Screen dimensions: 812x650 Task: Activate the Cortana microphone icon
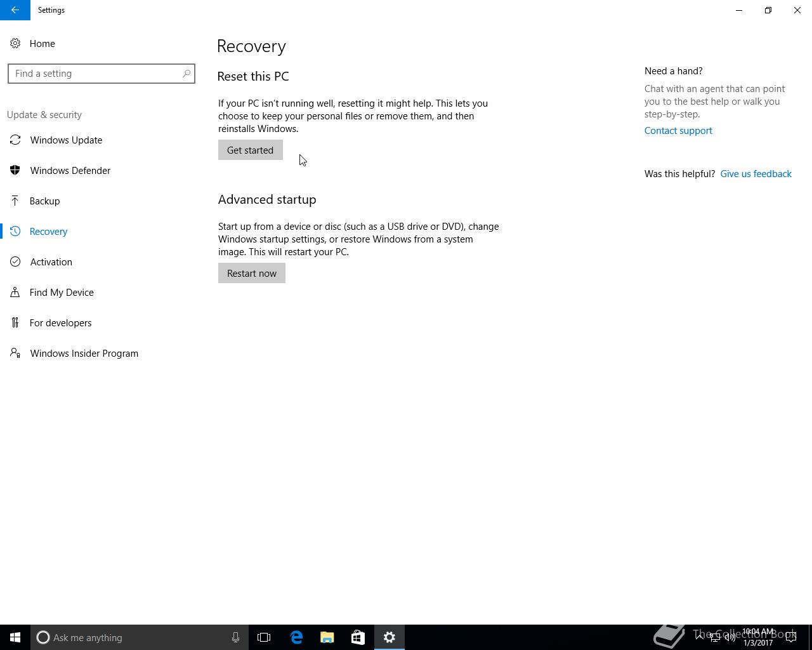click(235, 637)
